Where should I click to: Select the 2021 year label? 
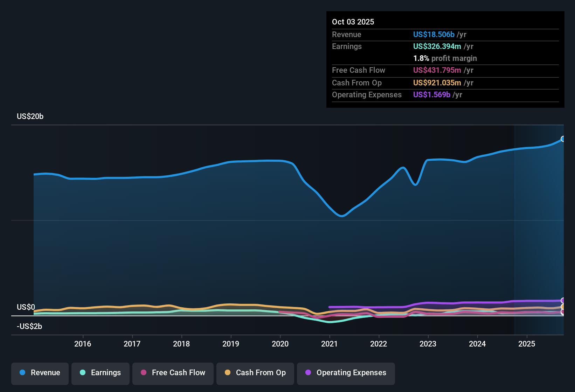[x=329, y=344]
